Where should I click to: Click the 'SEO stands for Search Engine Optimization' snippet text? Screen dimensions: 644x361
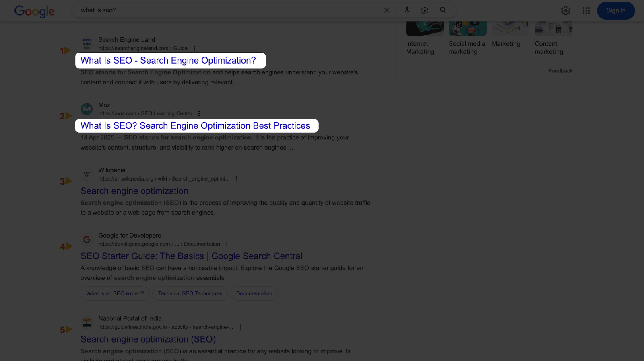point(145,72)
